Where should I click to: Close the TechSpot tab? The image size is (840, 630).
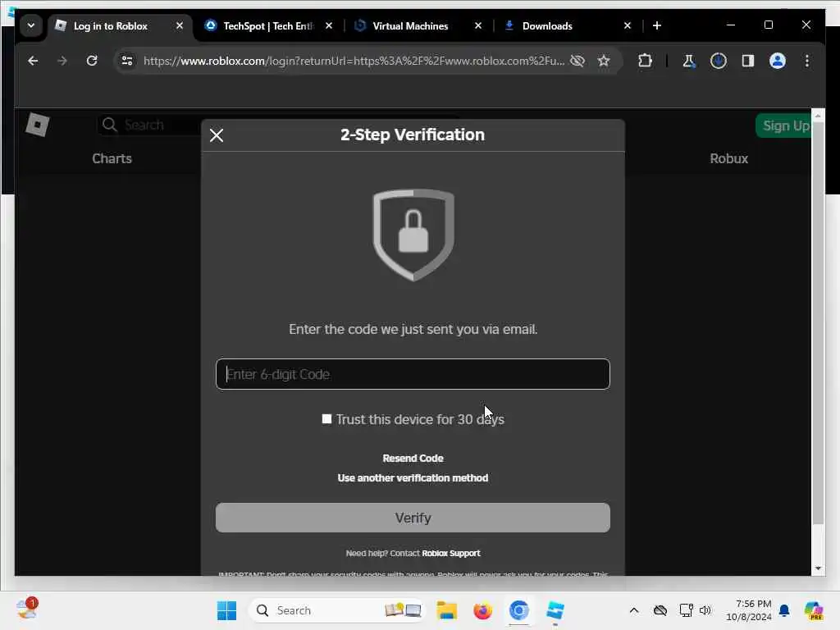[x=329, y=25]
